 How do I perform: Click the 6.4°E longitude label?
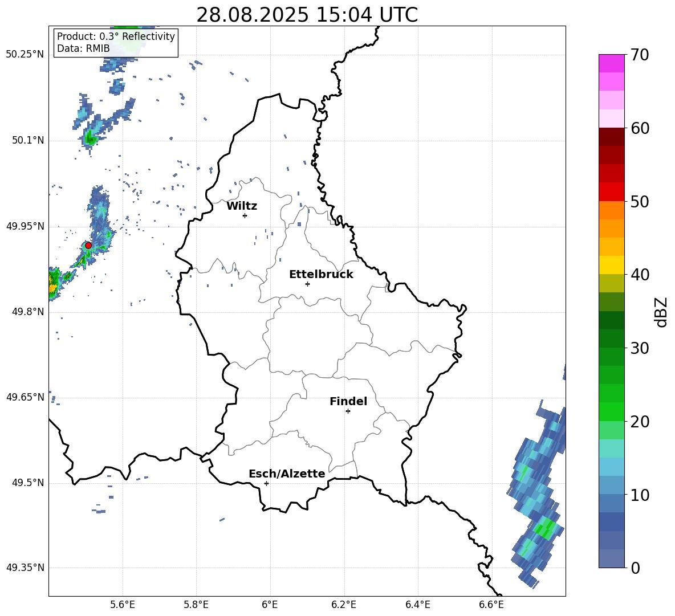click(x=417, y=605)
